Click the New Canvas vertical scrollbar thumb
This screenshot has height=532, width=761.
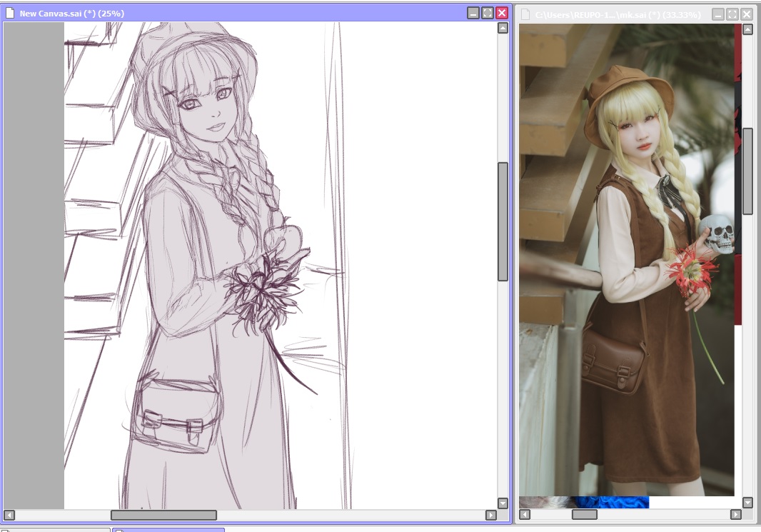[503, 221]
